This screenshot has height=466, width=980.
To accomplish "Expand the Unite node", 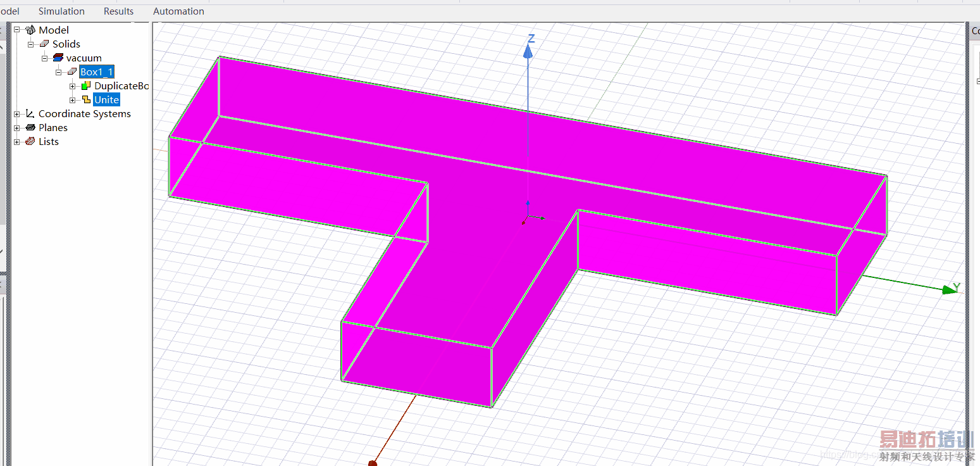I will [73, 99].
